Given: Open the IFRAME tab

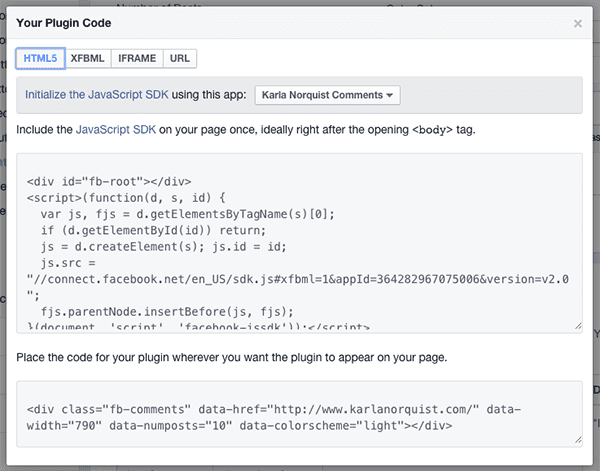Looking at the screenshot, I should pyautogui.click(x=137, y=59).
